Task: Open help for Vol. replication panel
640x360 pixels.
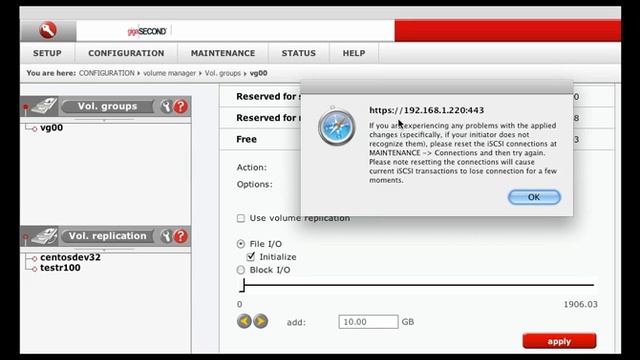Action: 180,236
